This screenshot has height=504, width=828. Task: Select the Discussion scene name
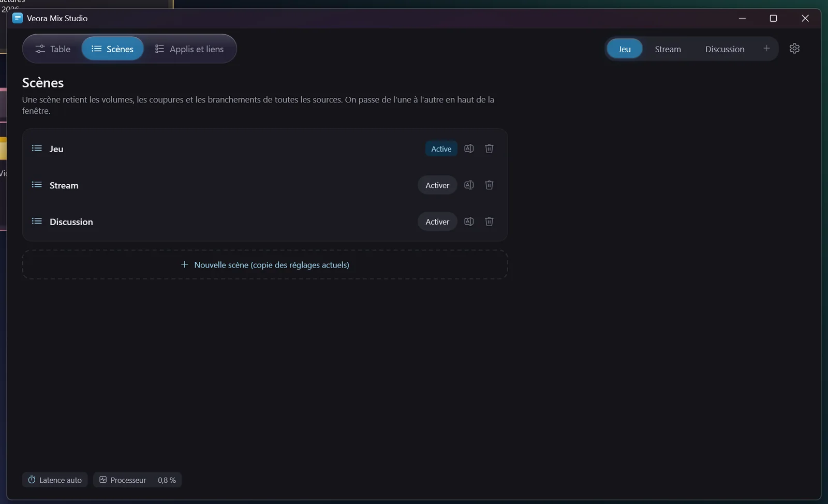(x=71, y=222)
